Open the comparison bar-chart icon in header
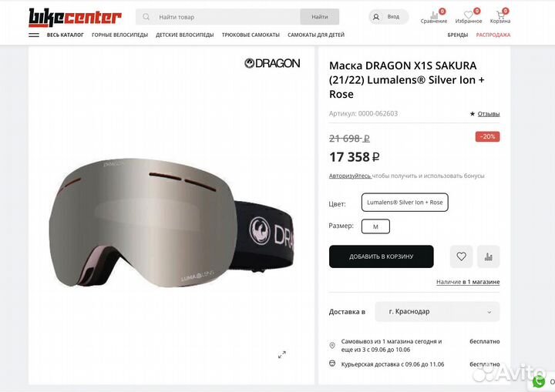The height and width of the screenshot is (392, 555). [433, 15]
